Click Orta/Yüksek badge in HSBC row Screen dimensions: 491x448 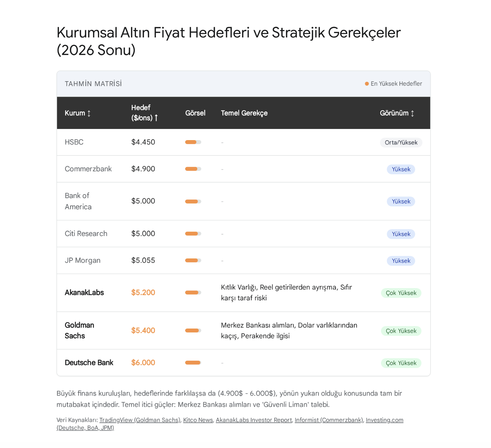tap(401, 143)
